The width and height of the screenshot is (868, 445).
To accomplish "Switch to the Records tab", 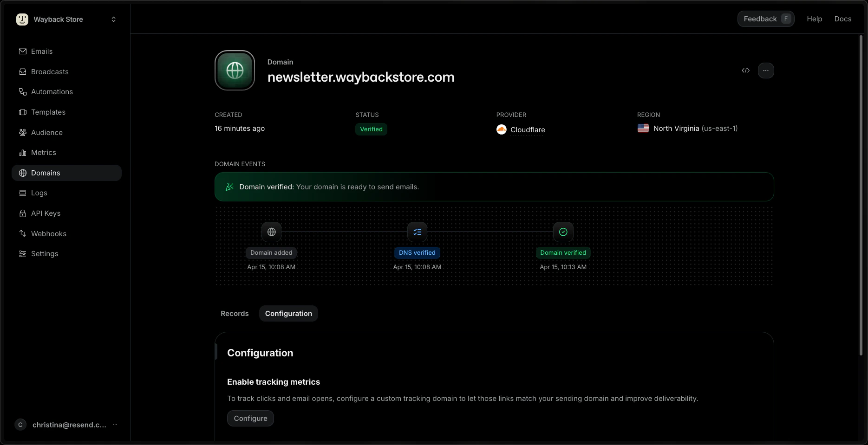I will (234, 313).
